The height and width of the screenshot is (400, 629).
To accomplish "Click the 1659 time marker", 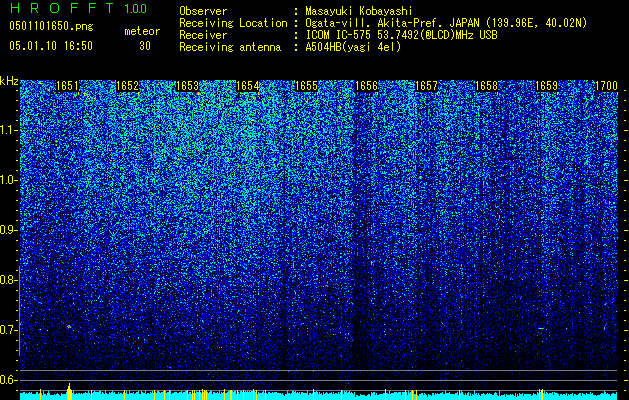I will pos(546,86).
